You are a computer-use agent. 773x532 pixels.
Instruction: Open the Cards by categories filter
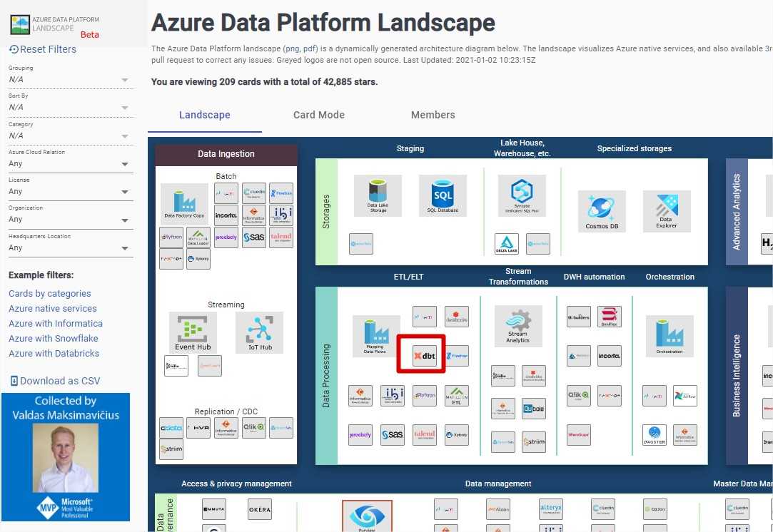pos(50,294)
